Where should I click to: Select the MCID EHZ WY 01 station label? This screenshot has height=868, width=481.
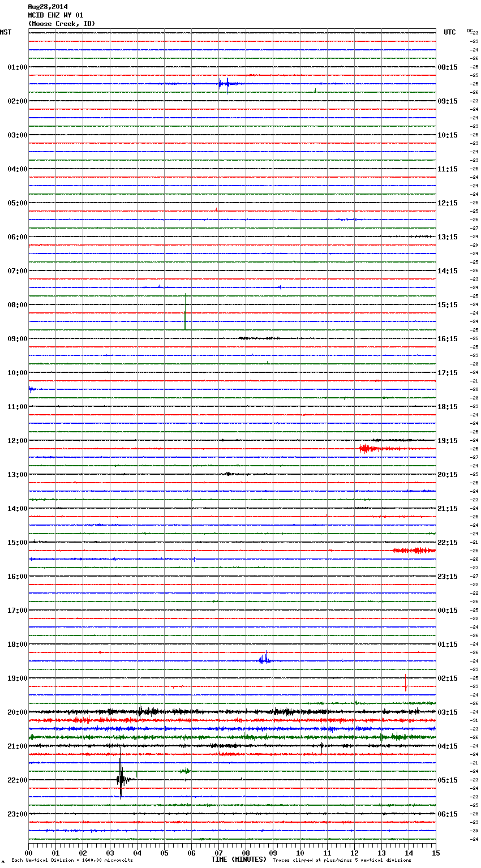[55, 15]
